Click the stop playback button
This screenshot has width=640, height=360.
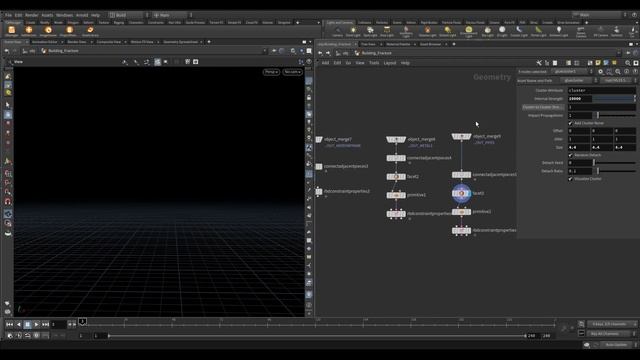(27, 324)
